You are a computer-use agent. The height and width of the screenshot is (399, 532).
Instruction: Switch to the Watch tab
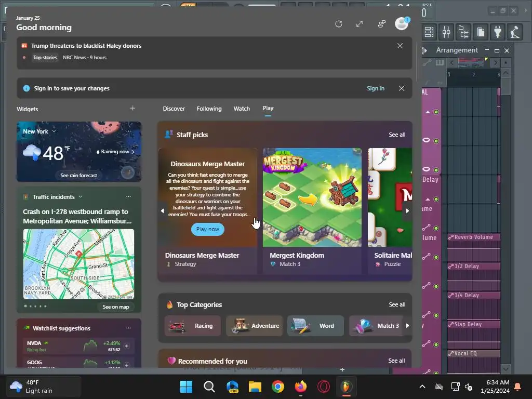(x=242, y=109)
